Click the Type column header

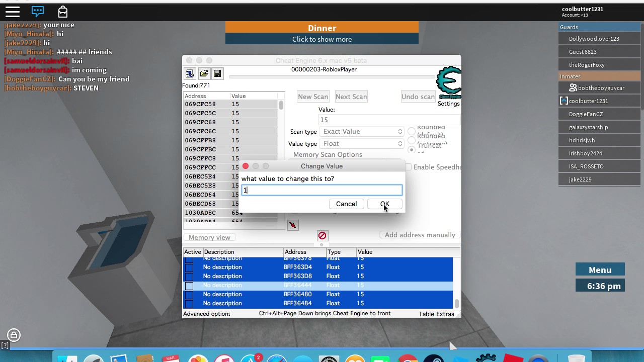tap(341, 252)
